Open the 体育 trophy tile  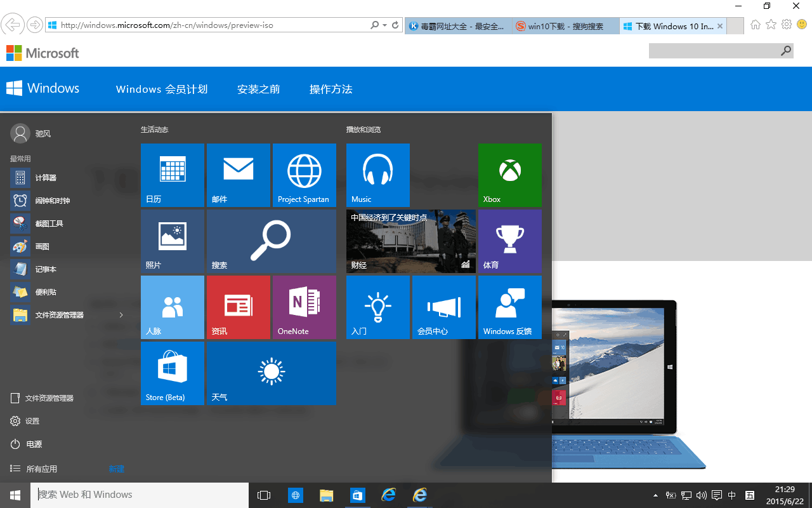click(510, 241)
